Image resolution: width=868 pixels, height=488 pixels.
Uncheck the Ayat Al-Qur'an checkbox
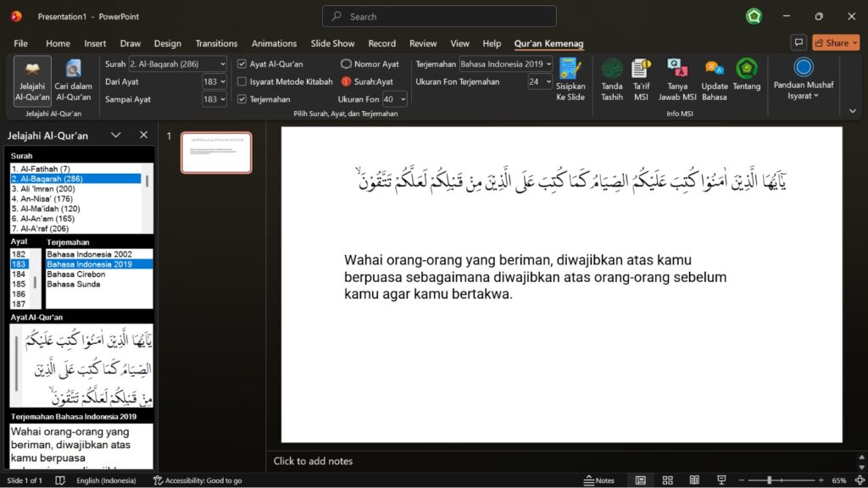pos(242,64)
